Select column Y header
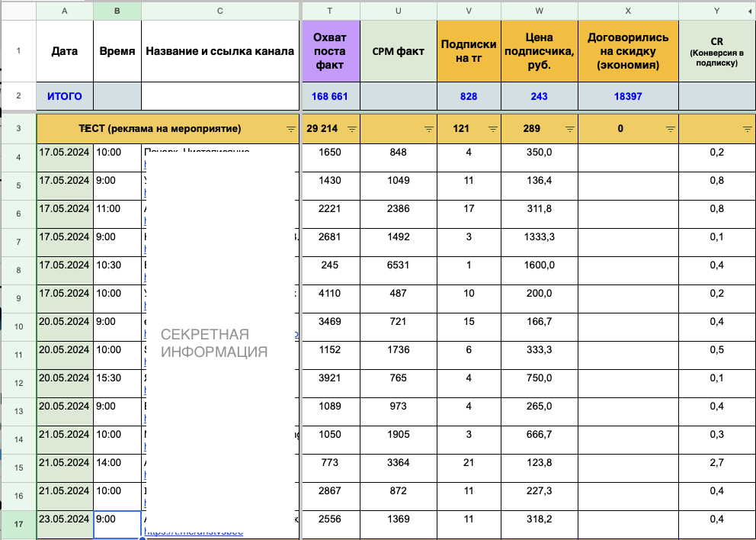The height and width of the screenshot is (540, 756). tap(716, 11)
